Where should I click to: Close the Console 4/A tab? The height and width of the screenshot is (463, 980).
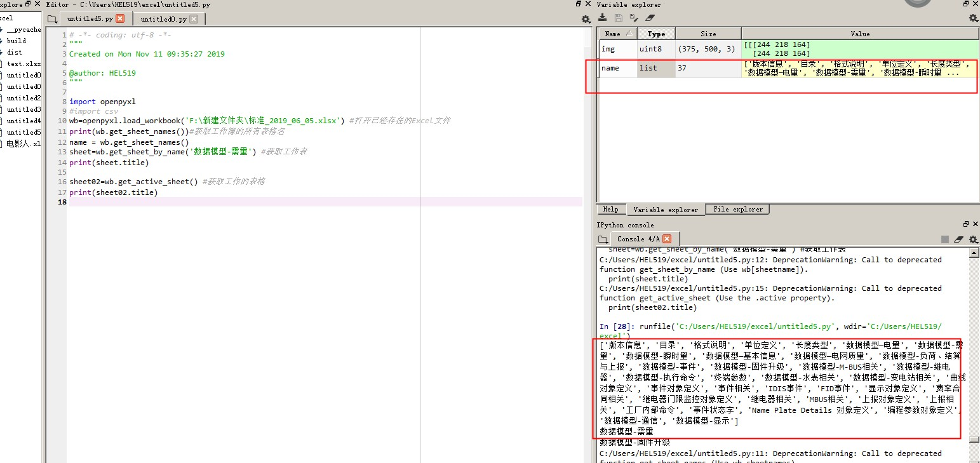coord(666,239)
